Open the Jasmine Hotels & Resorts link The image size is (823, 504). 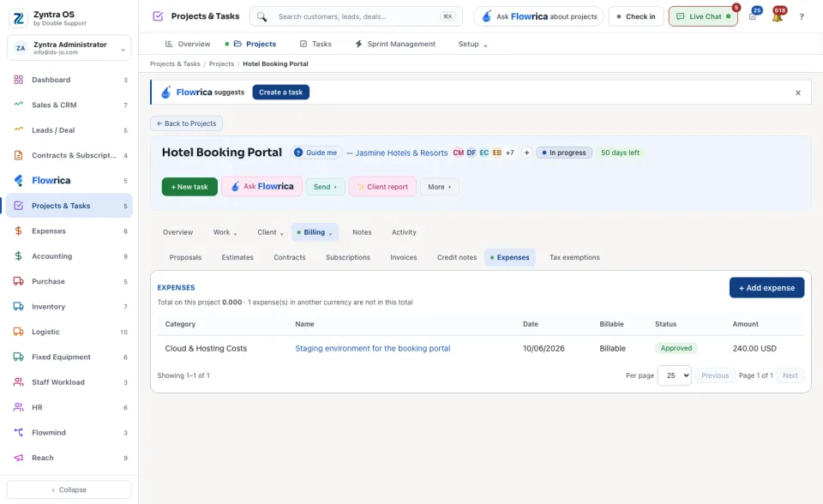[x=401, y=153]
